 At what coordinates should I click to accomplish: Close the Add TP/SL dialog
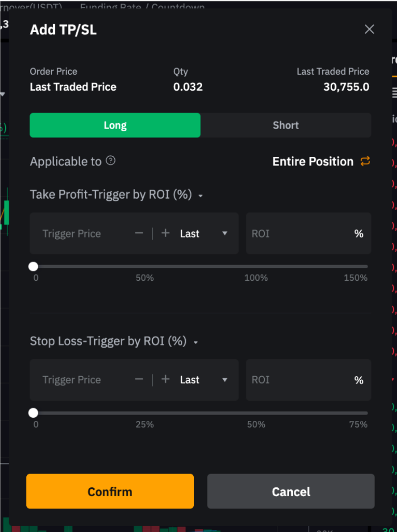370,29
